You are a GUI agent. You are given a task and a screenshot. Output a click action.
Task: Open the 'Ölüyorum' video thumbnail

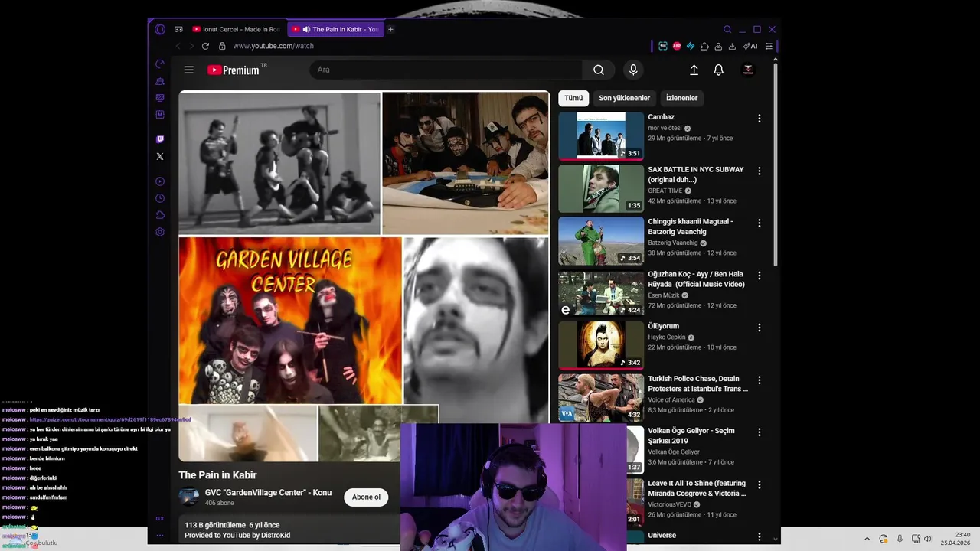tap(601, 345)
